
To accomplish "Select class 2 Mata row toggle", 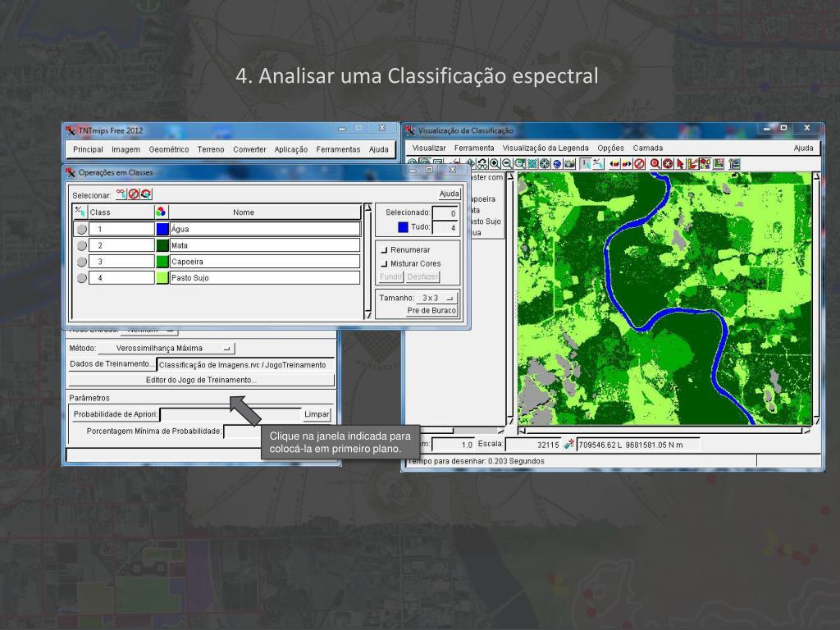I will pyautogui.click(x=81, y=245).
